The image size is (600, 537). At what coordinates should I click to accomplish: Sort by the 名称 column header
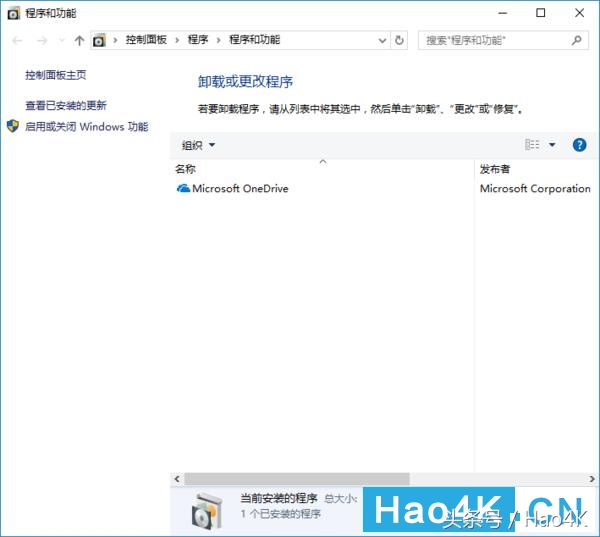[x=186, y=169]
